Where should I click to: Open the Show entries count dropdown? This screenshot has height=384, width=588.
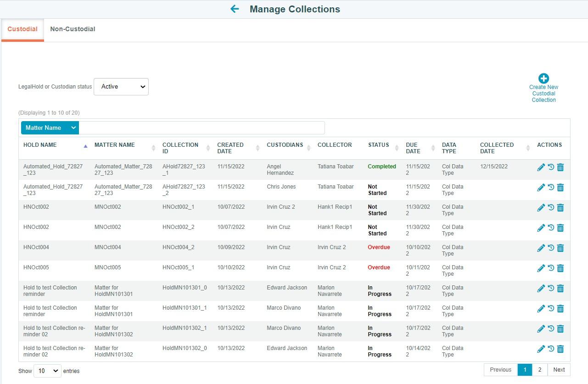47,371
